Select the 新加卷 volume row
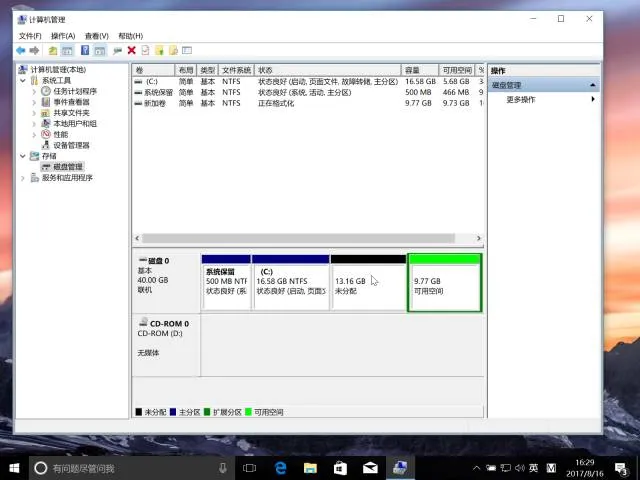The height and width of the screenshot is (480, 640). click(x=309, y=103)
